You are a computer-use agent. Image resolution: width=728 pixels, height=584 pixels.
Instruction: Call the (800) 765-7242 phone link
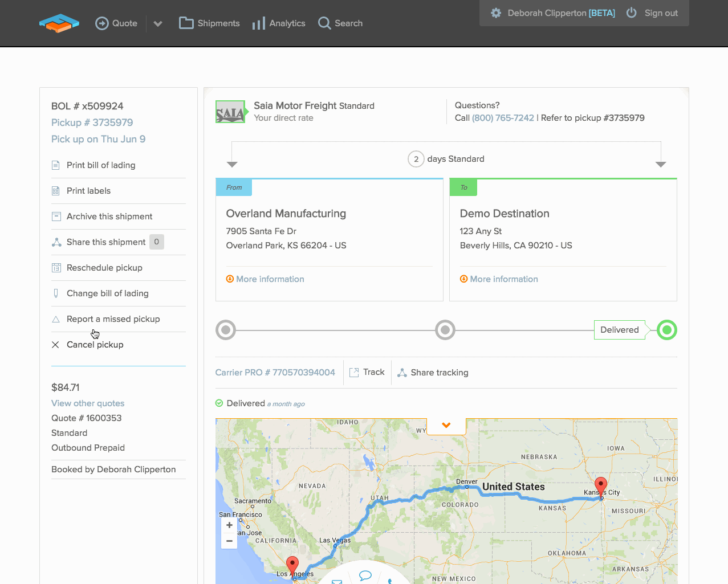503,118
